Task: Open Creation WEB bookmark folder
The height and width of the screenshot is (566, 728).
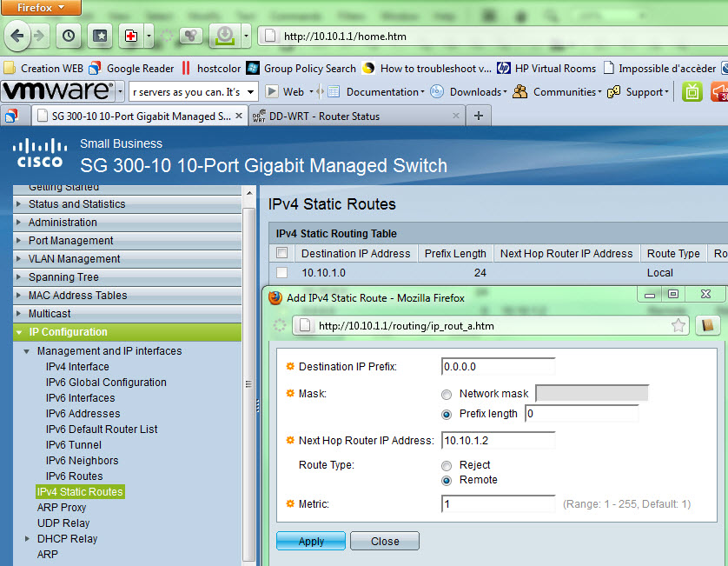Action: click(x=43, y=69)
